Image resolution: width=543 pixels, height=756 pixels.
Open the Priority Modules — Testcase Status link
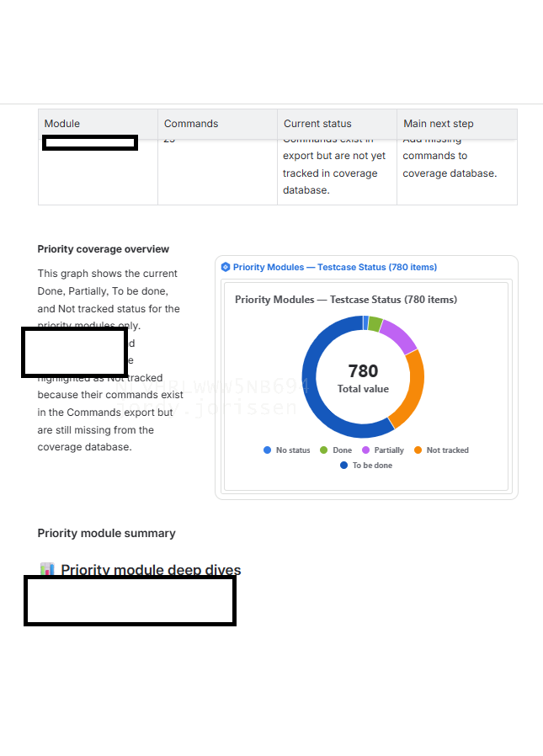pos(335,267)
